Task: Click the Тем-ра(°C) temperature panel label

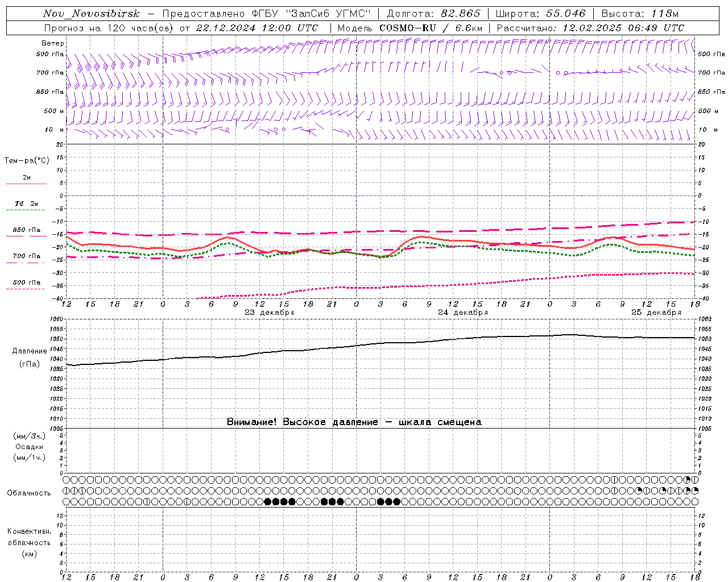Action: point(27,161)
